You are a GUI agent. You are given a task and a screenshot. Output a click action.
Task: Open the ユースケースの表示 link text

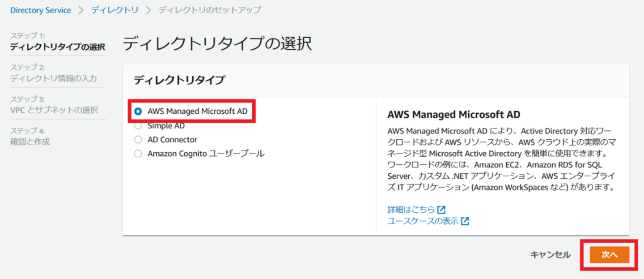click(x=423, y=221)
